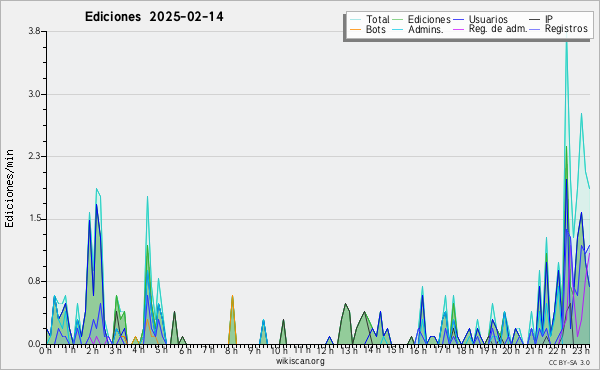Click the wikiscan.org caption

(300, 361)
